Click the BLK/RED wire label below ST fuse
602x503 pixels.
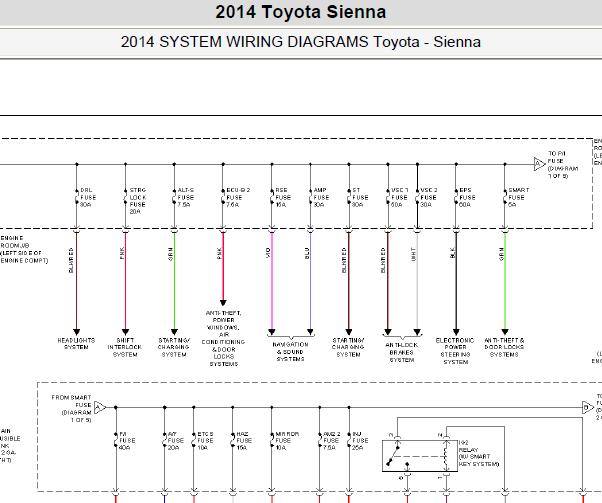344,260
